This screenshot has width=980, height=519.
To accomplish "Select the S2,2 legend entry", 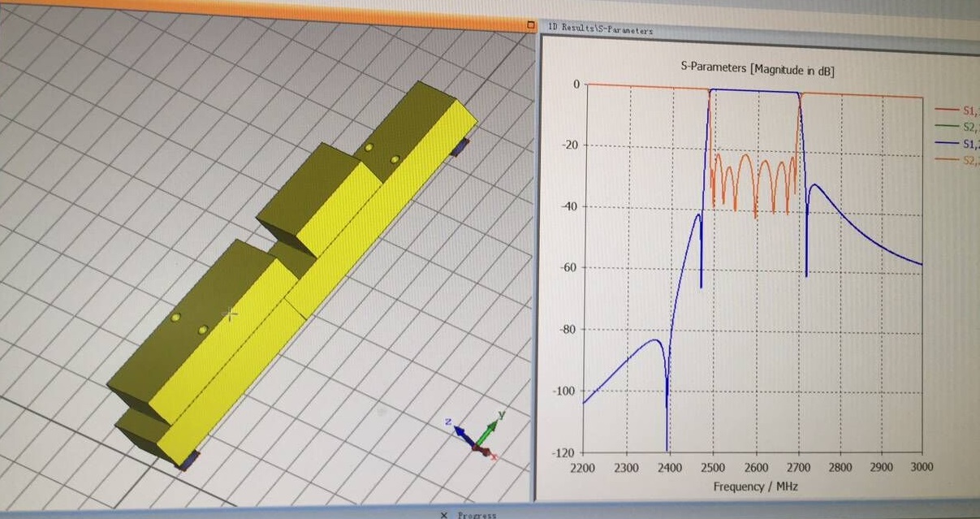I will click(x=957, y=161).
